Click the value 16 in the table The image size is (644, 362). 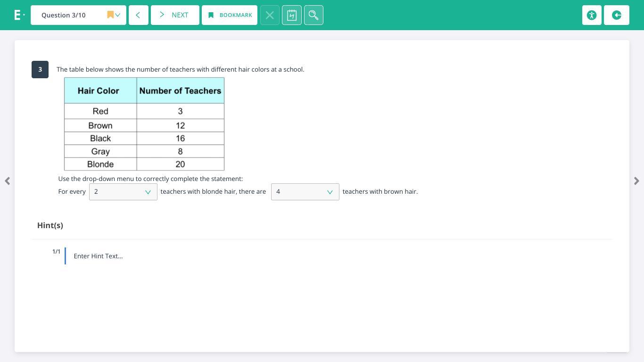[x=180, y=138]
